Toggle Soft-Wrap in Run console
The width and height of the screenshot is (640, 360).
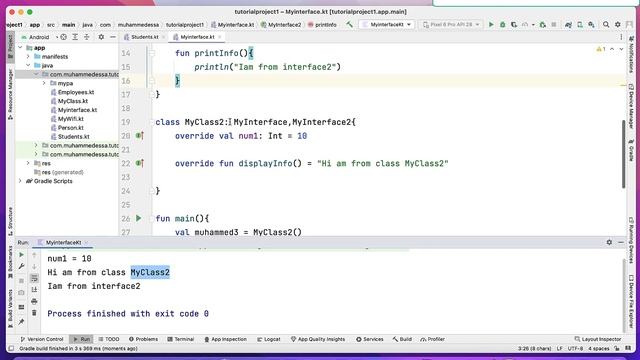(34, 278)
